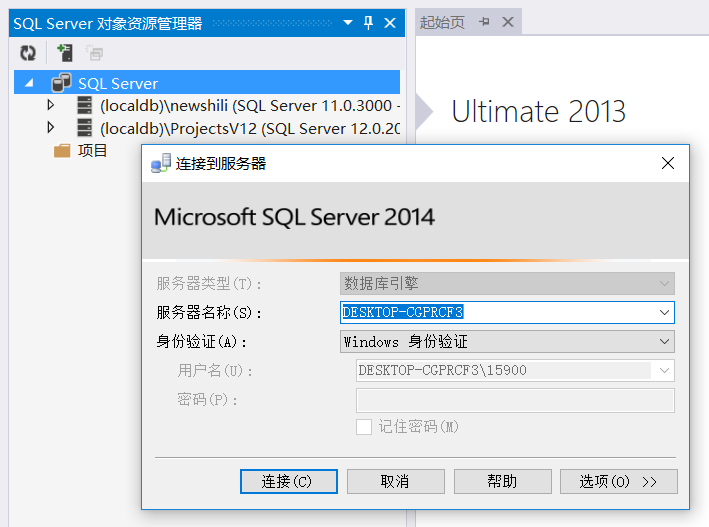Open the 服务器名称 dropdown list

click(x=664, y=312)
